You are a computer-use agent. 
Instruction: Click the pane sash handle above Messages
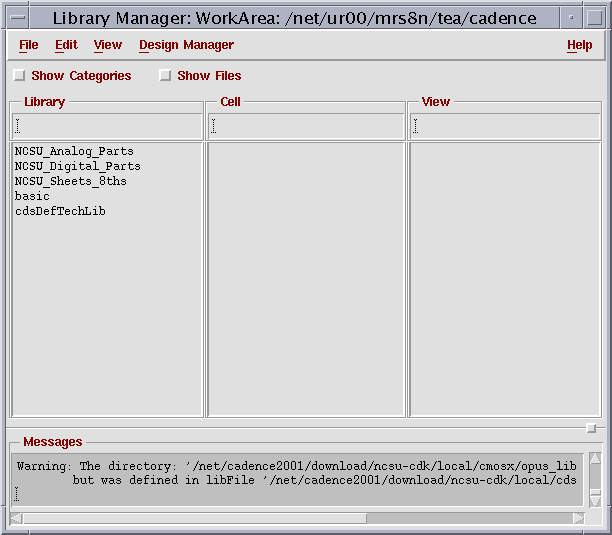[591, 428]
